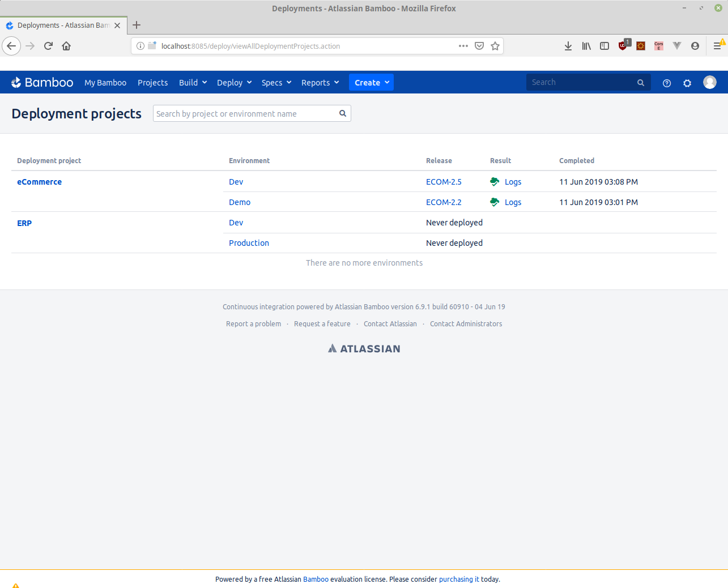The height and width of the screenshot is (588, 728).
Task: Open the eCommerce deployment project
Action: coord(39,182)
